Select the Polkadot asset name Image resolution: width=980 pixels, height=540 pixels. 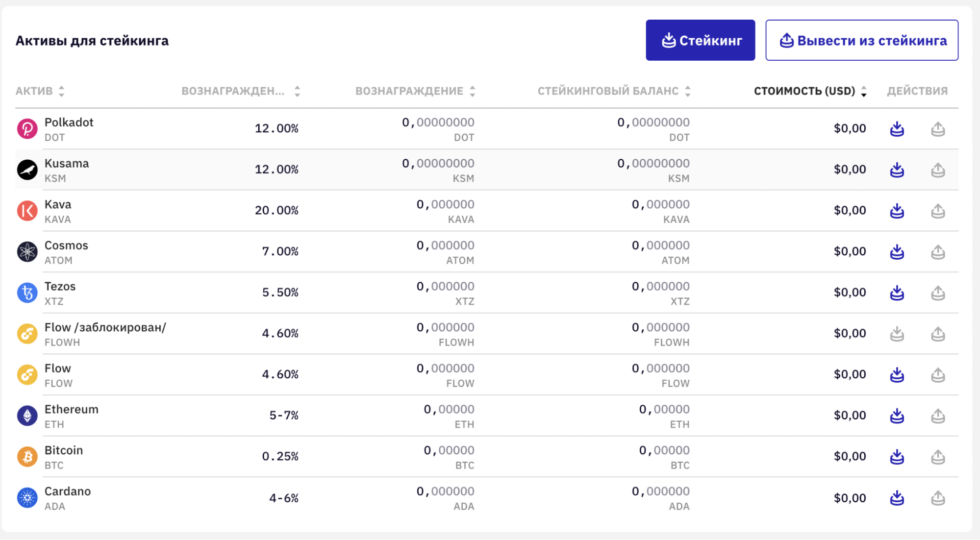[x=69, y=123]
